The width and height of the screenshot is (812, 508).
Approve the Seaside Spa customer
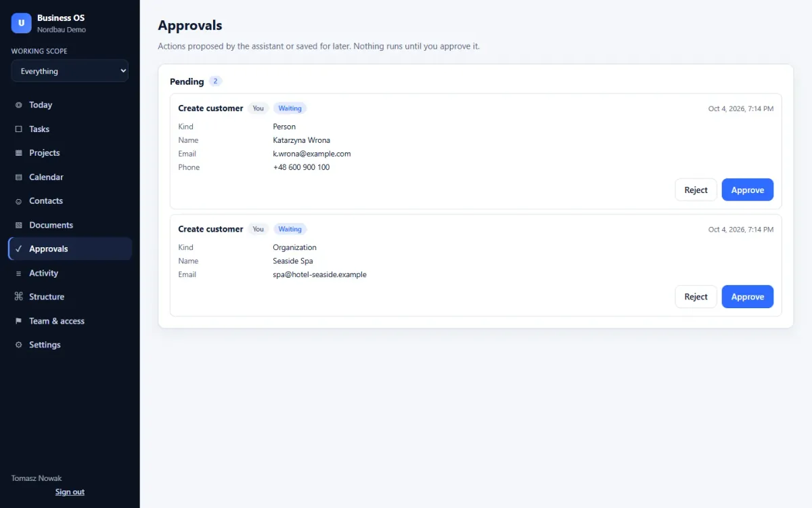pyautogui.click(x=747, y=297)
